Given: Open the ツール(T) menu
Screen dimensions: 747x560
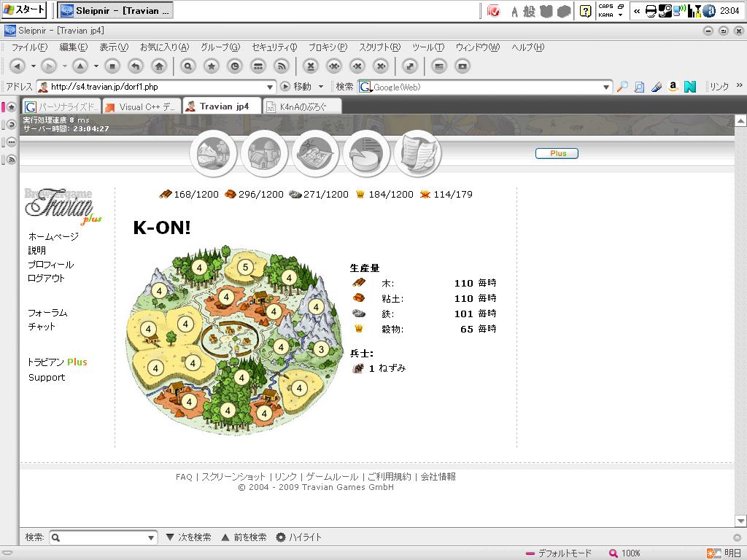Looking at the screenshot, I should [427, 47].
